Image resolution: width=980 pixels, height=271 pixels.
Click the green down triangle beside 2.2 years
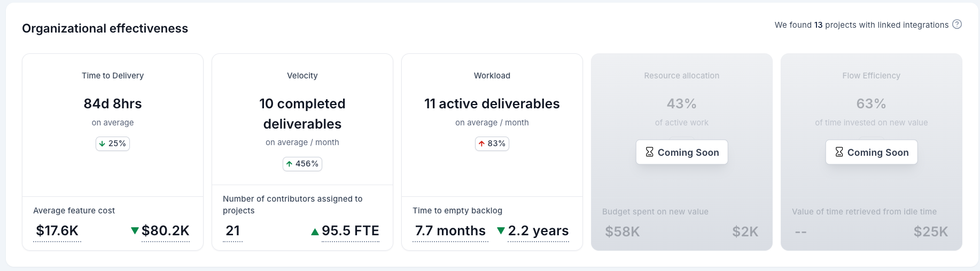(501, 230)
